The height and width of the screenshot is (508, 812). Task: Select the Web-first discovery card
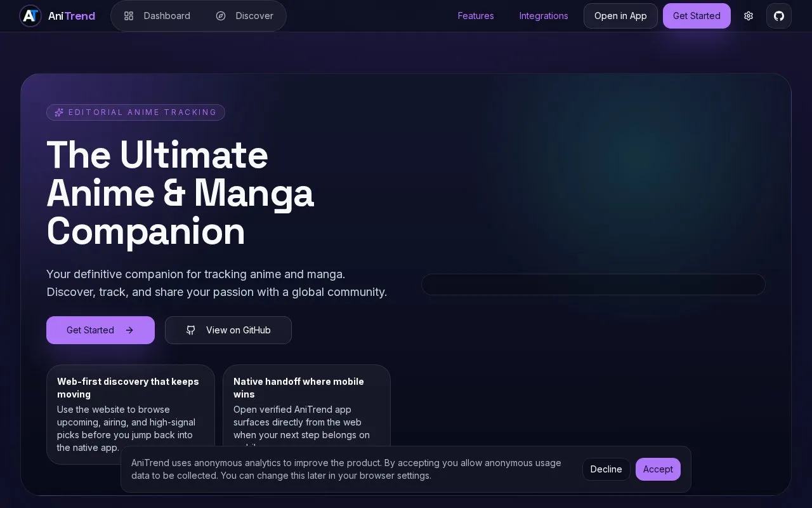131,414
